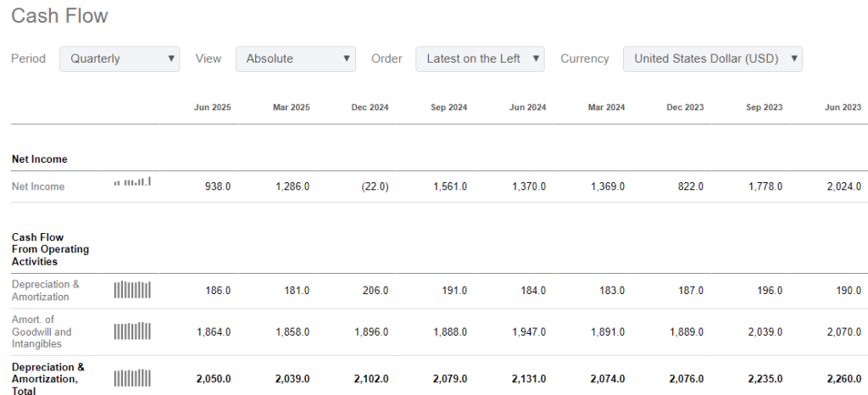868x395 pixels.
Task: Open the Depreciation & Amortization, Total sparkline
Action: [132, 378]
